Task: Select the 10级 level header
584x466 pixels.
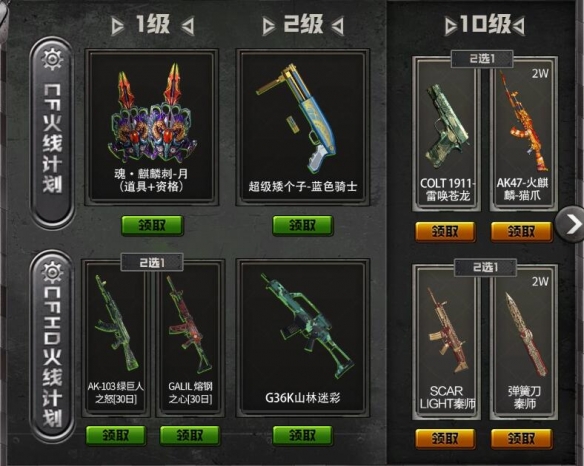Action: coord(485,25)
